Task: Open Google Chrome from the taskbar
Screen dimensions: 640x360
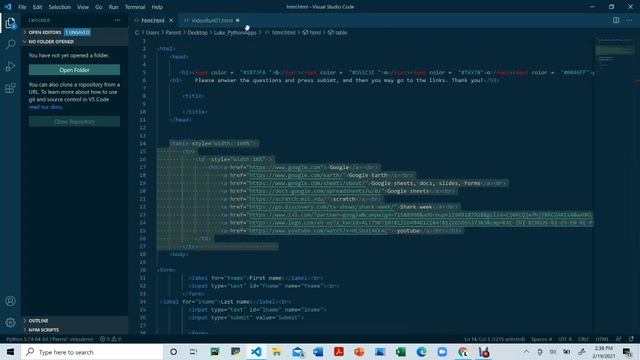Action: [463, 352]
